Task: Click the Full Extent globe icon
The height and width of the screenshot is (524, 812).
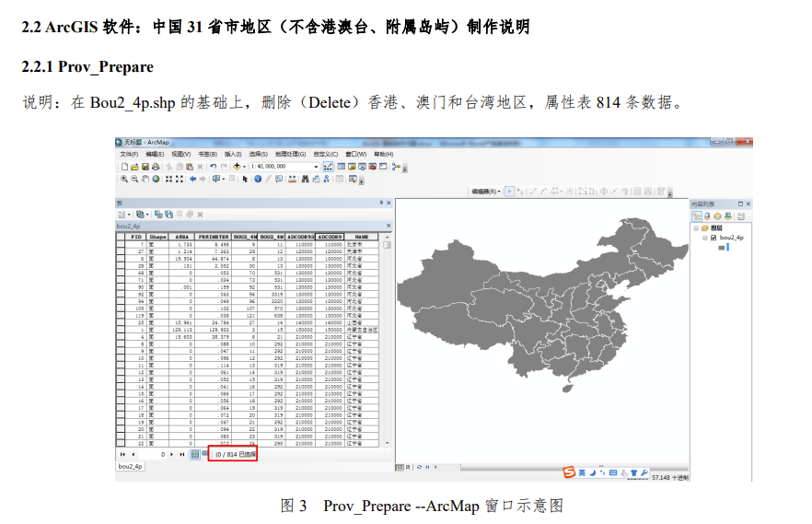Action: tap(155, 180)
